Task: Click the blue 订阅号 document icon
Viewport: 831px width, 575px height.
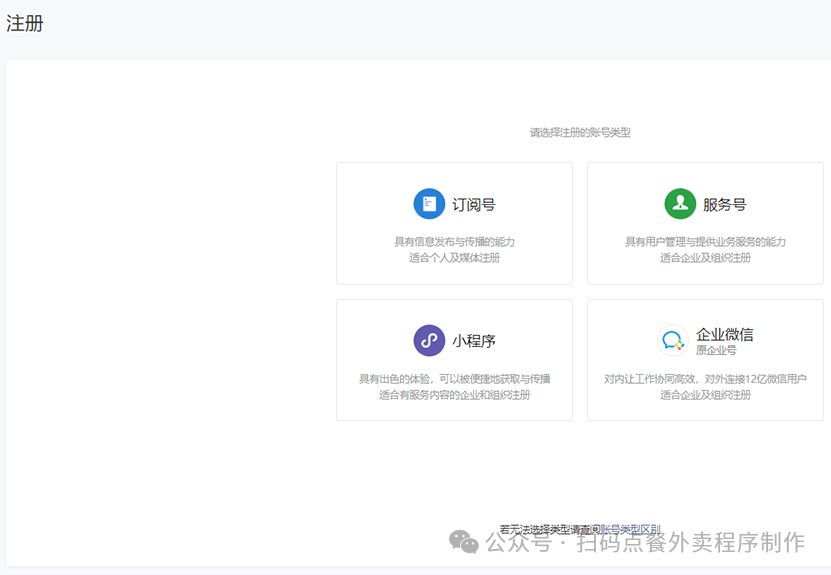Action: click(429, 204)
